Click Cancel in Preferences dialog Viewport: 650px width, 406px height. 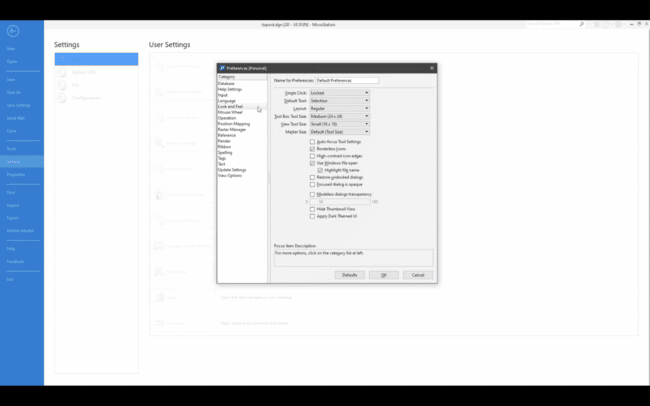click(418, 275)
